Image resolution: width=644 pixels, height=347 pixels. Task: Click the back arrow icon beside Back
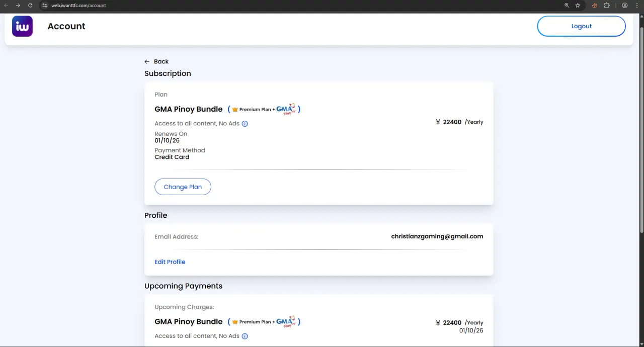(147, 61)
